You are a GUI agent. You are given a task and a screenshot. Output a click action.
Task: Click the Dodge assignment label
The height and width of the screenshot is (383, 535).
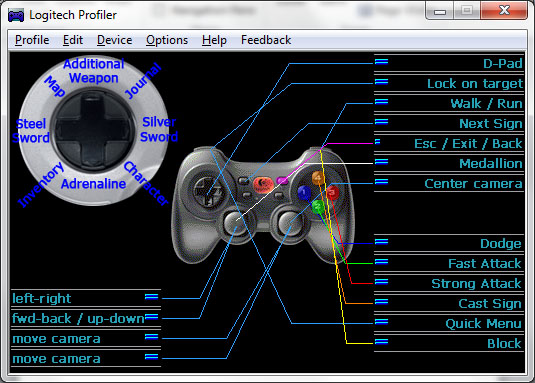tap(501, 244)
